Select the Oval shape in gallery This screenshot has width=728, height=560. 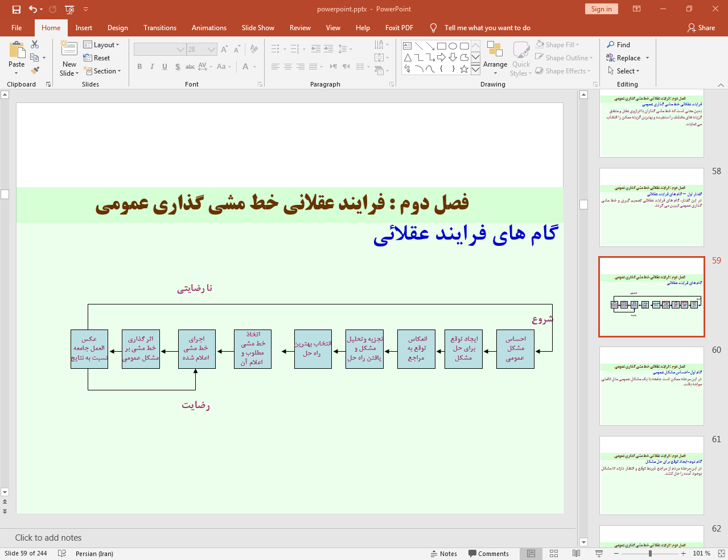pyautogui.click(x=453, y=46)
